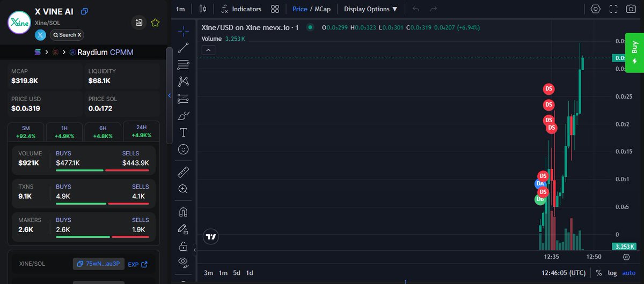
Task: Copy the X VINE AI token name
Action: (x=85, y=11)
